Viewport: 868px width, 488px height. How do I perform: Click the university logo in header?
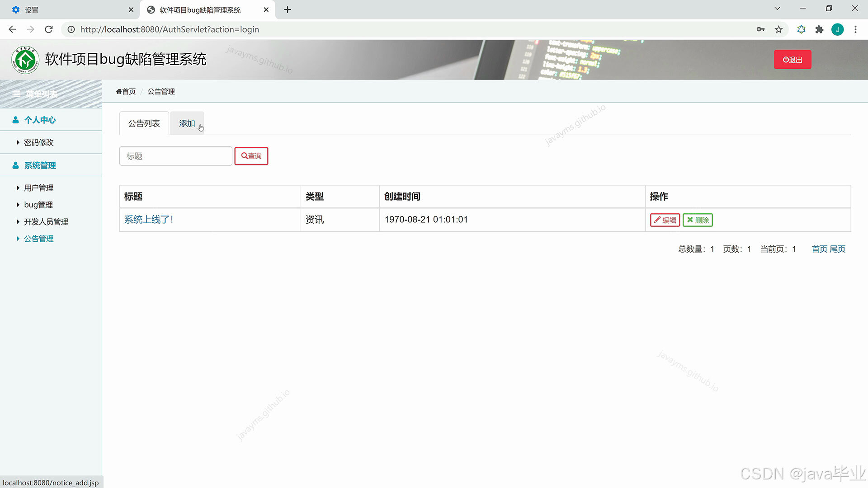[25, 60]
